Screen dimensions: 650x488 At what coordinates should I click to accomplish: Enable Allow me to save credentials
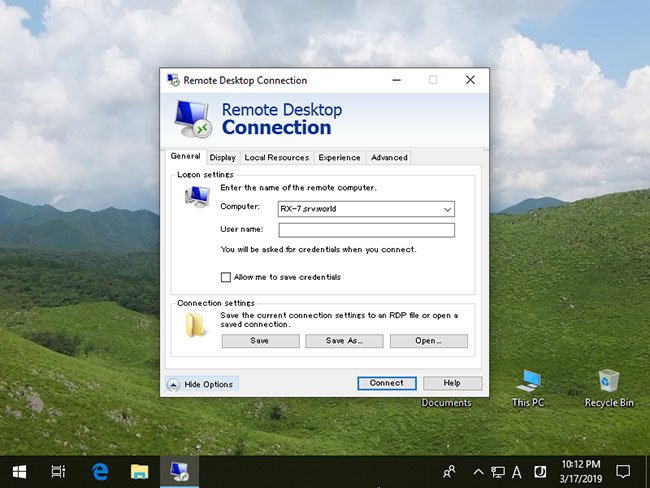226,277
